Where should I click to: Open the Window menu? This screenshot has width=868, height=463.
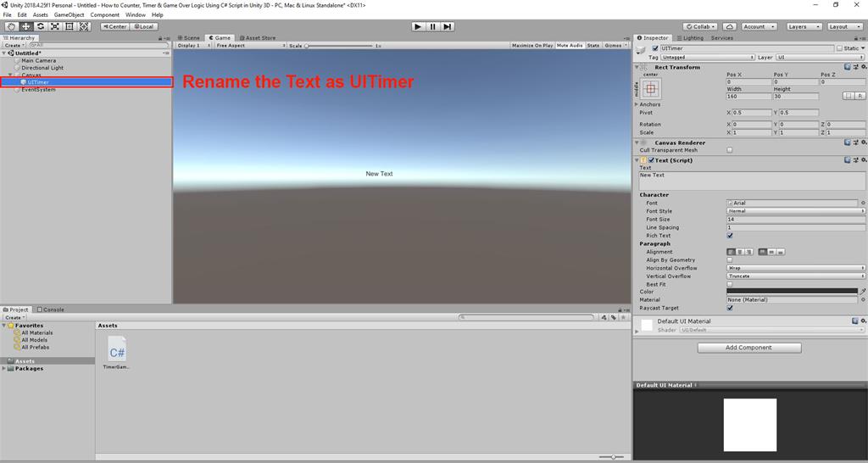click(136, 15)
